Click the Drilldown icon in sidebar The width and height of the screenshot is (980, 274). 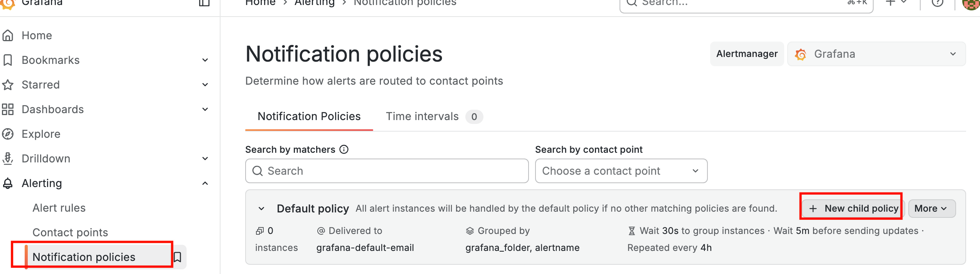pos(8,159)
